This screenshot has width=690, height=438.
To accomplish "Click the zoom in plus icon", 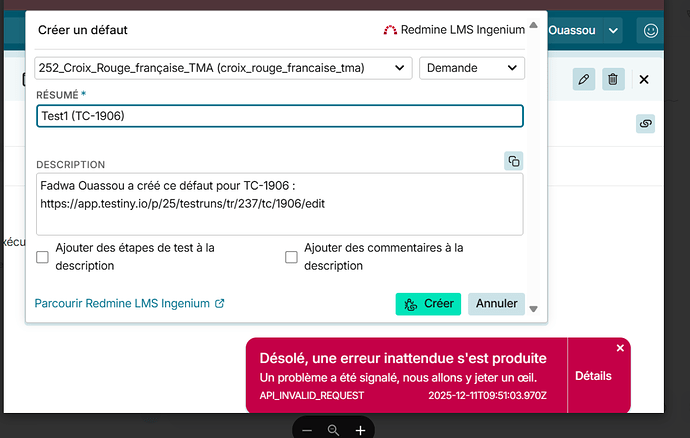I will [360, 429].
